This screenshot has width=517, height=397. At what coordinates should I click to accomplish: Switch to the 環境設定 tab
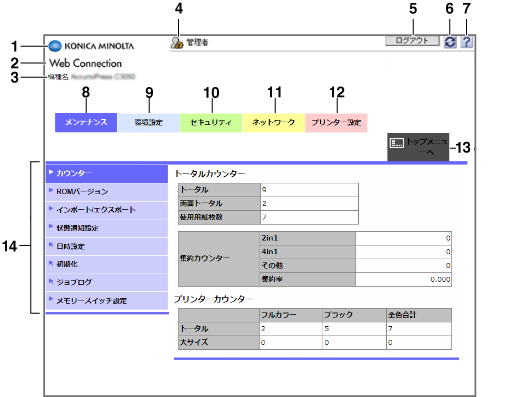[148, 122]
